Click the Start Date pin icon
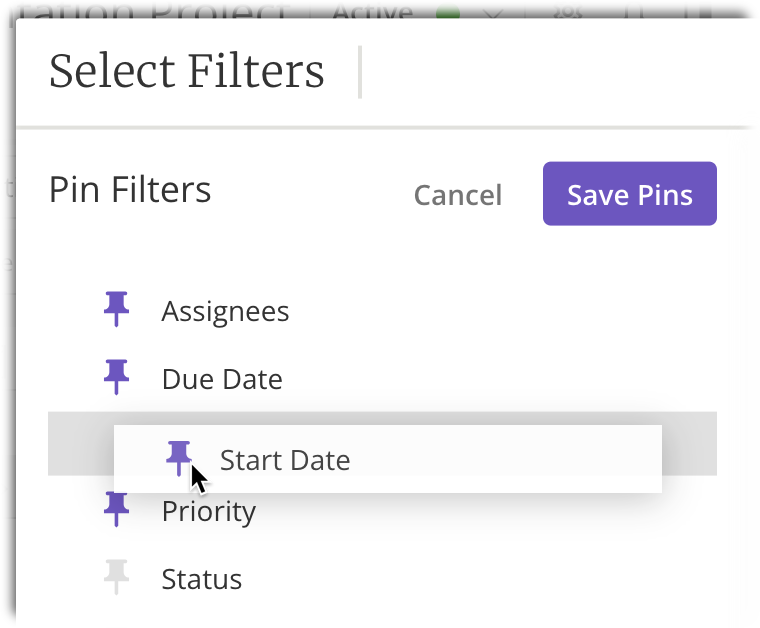 click(178, 458)
